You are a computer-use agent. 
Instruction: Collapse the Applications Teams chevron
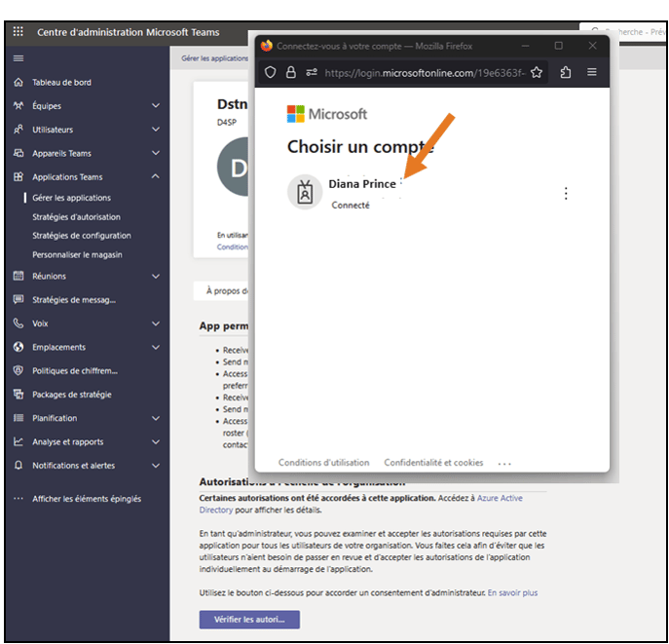156,176
